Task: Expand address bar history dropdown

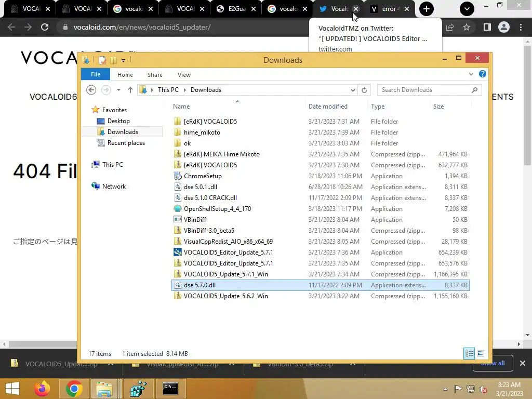Action: coord(353,90)
